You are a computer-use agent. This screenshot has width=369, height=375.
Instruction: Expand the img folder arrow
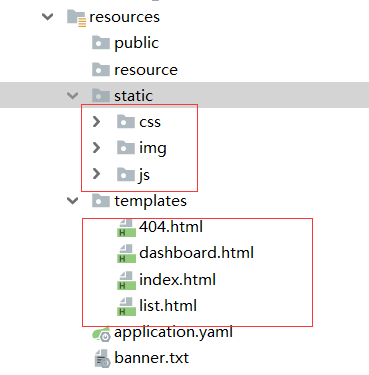[96, 148]
